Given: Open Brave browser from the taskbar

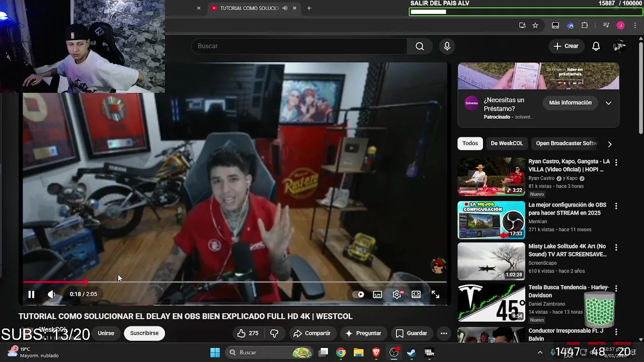Looking at the screenshot, I should pos(376,352).
